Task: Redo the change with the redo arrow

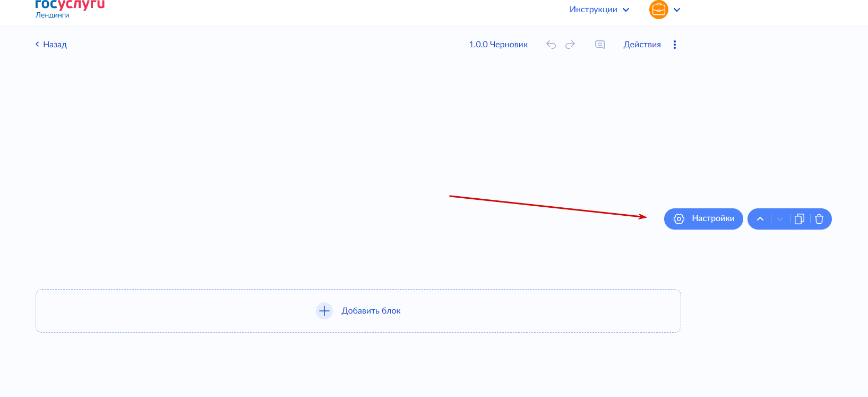Action: point(570,45)
